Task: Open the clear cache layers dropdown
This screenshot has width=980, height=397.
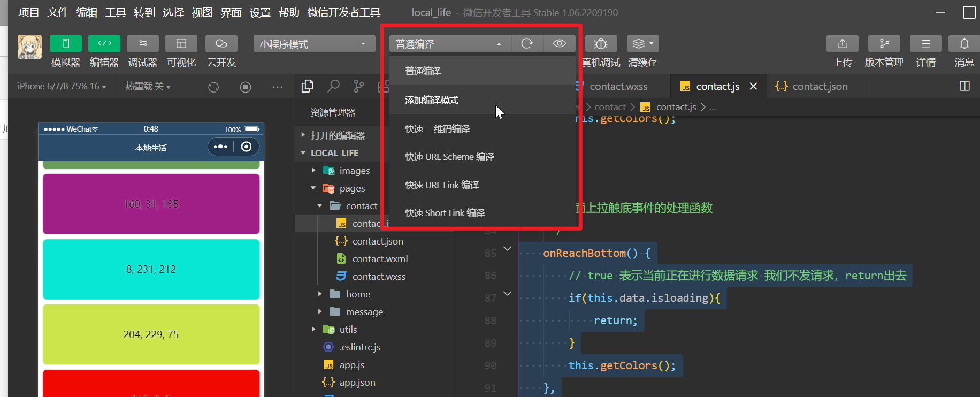Action: [x=643, y=44]
